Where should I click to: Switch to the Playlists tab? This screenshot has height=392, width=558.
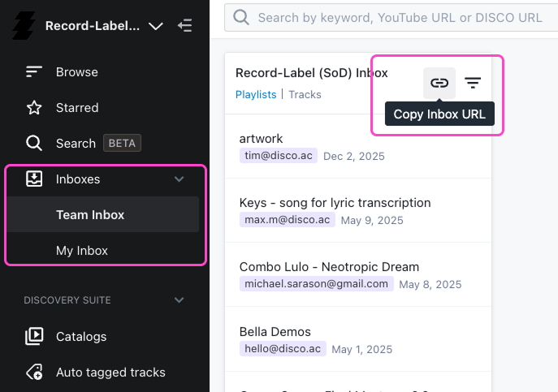tap(256, 94)
